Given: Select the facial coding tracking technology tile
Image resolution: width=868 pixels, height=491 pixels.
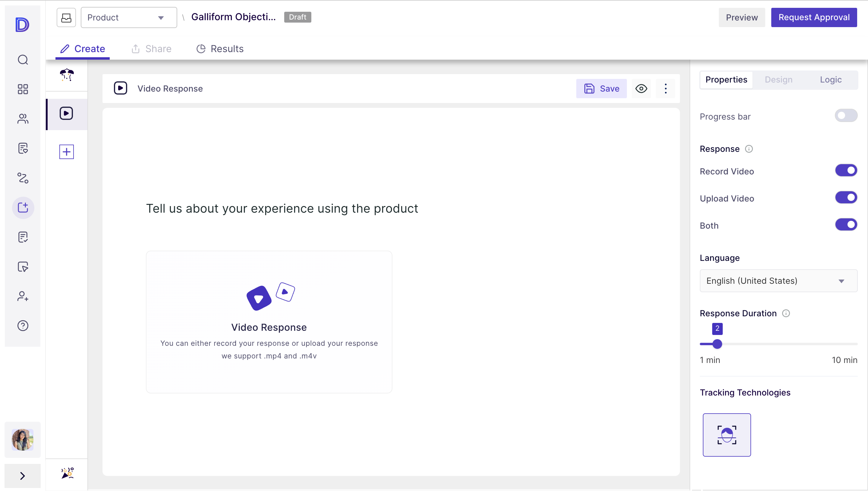Looking at the screenshot, I should click(727, 435).
